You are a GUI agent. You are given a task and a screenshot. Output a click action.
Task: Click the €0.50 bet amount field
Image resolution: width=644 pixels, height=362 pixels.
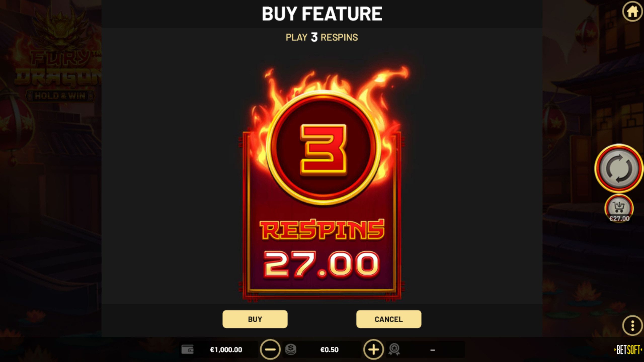[329, 349]
